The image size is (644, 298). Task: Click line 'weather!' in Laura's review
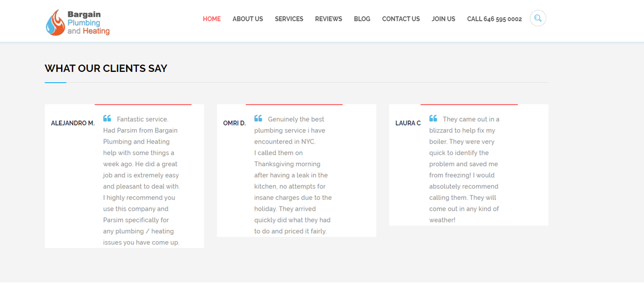[x=442, y=220]
